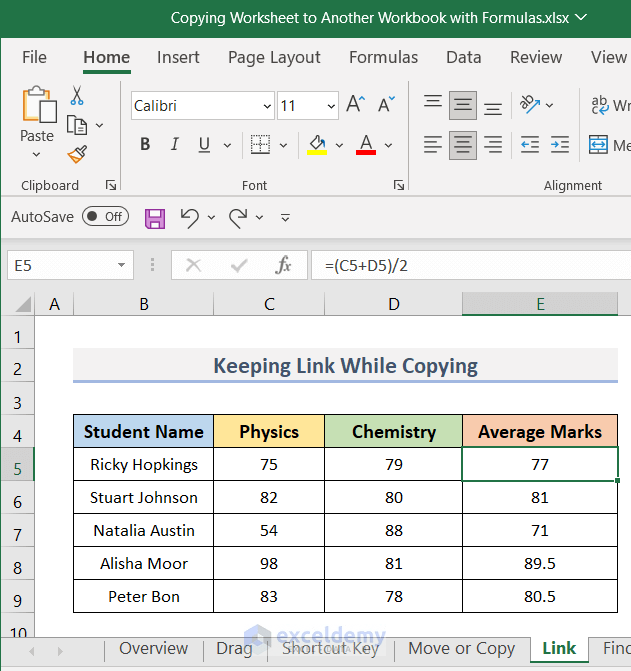Expand the Font Color palette arrow

(x=388, y=145)
